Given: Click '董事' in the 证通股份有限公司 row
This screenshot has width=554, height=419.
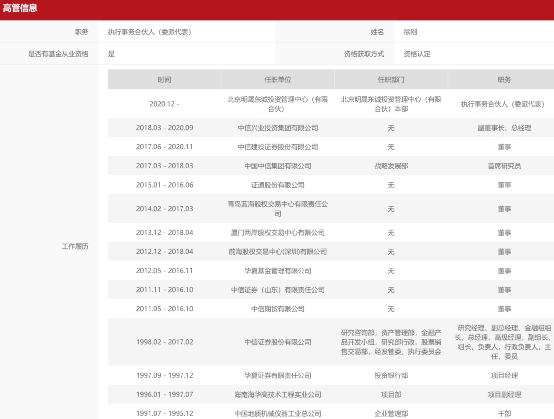Looking at the screenshot, I should click(504, 185).
